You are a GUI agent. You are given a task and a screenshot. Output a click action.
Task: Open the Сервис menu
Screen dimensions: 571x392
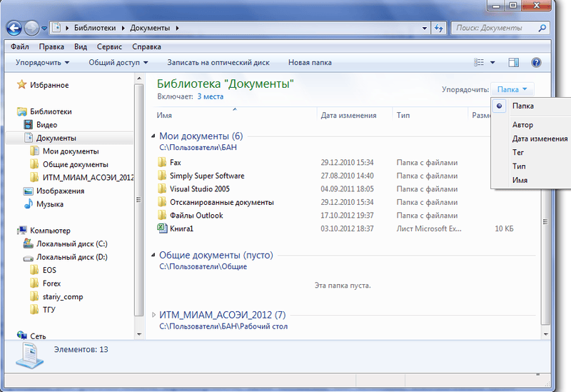click(x=108, y=47)
